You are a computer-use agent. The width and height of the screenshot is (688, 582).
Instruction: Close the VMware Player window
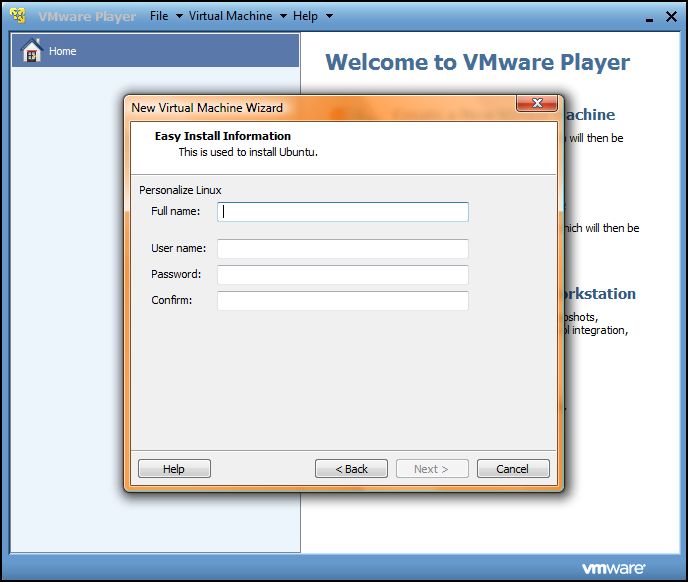click(671, 17)
